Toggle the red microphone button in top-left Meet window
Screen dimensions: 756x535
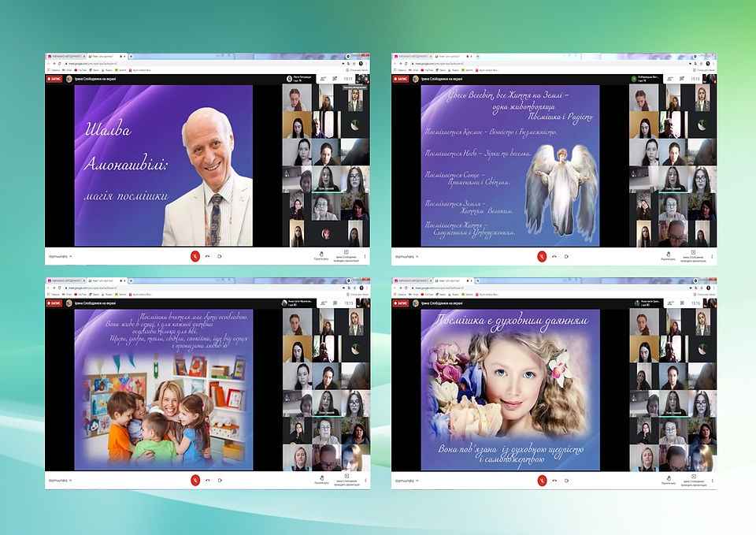tap(195, 256)
